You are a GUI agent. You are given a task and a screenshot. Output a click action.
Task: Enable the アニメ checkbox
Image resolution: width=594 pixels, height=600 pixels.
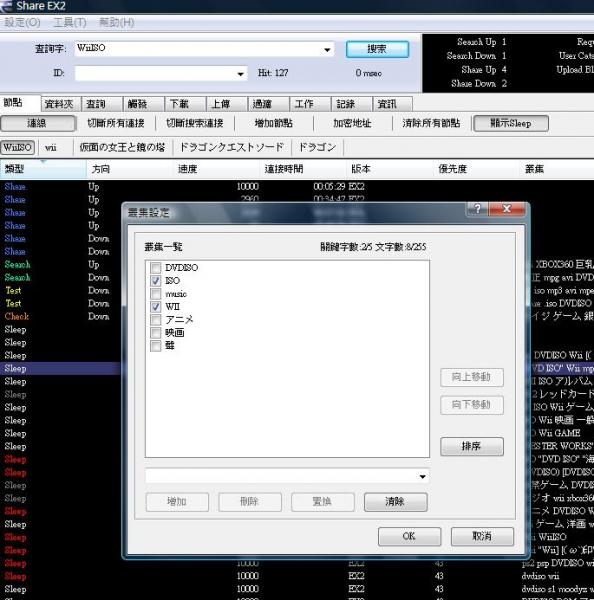click(155, 320)
